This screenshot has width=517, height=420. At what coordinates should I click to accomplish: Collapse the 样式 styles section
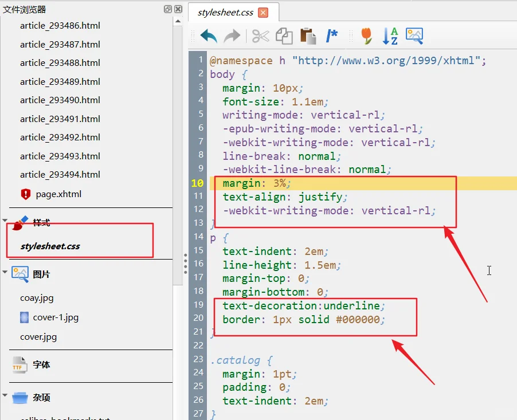click(5, 220)
